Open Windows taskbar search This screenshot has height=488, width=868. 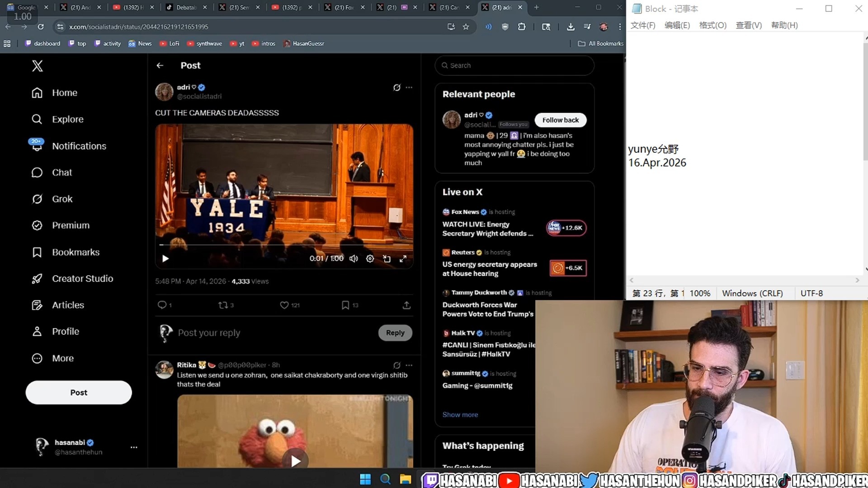click(386, 479)
